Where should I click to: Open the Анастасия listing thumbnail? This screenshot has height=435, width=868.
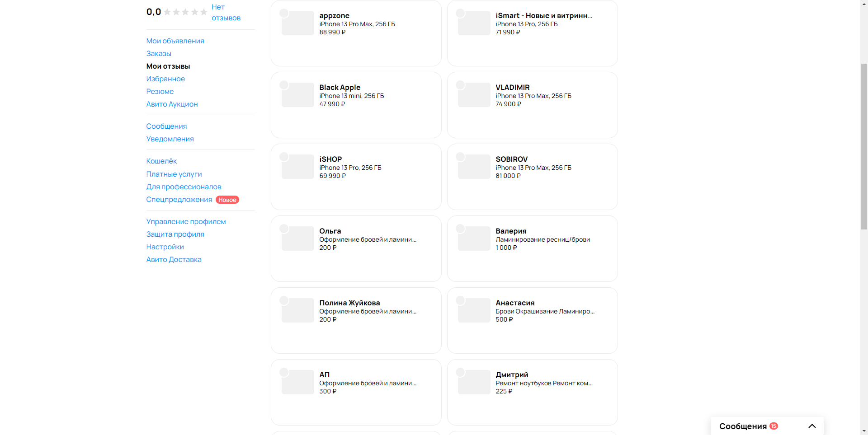(x=474, y=310)
